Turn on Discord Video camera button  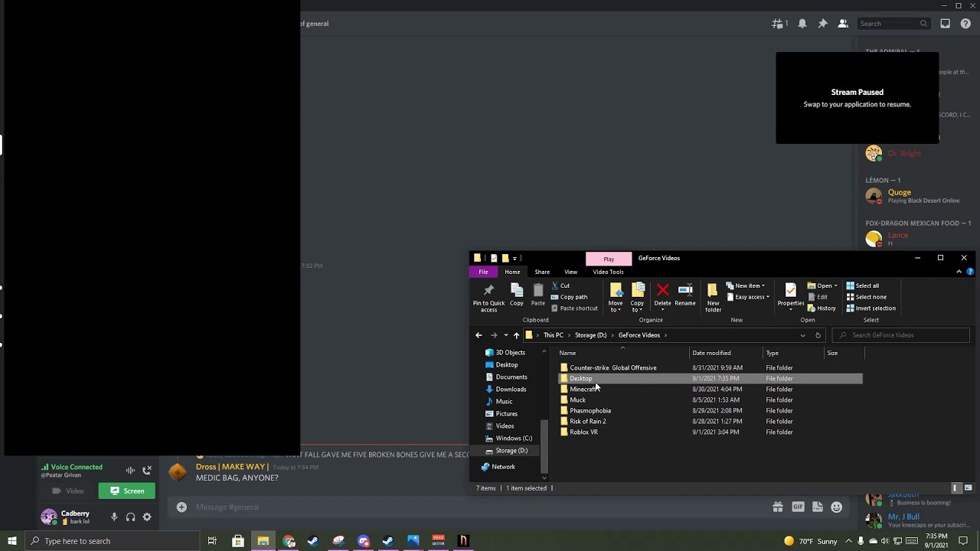coord(67,491)
